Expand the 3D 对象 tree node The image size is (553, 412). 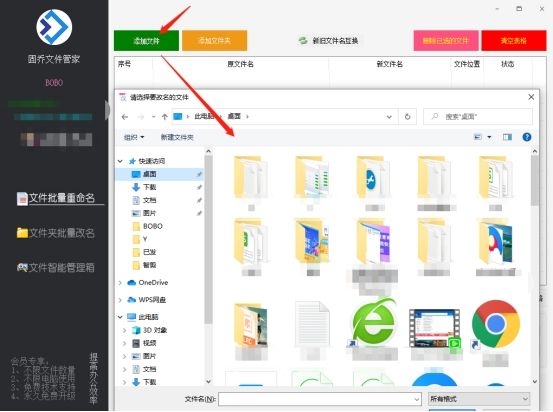(124, 331)
